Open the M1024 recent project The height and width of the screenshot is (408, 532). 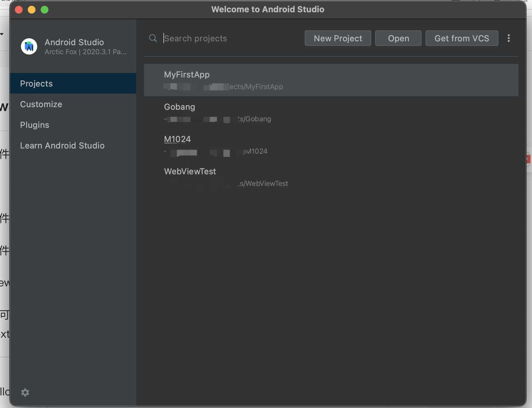click(x=331, y=145)
